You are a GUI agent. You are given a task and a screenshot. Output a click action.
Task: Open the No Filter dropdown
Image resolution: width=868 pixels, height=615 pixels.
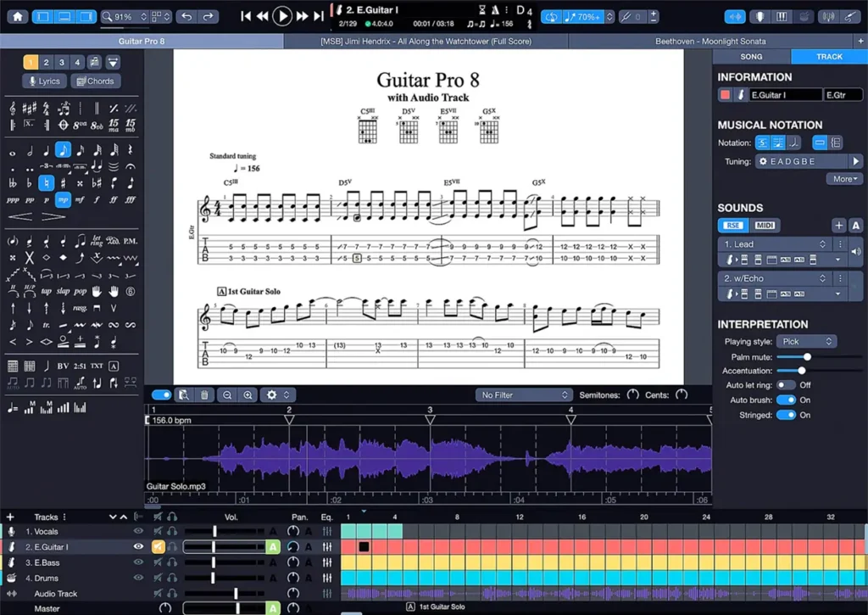point(524,395)
